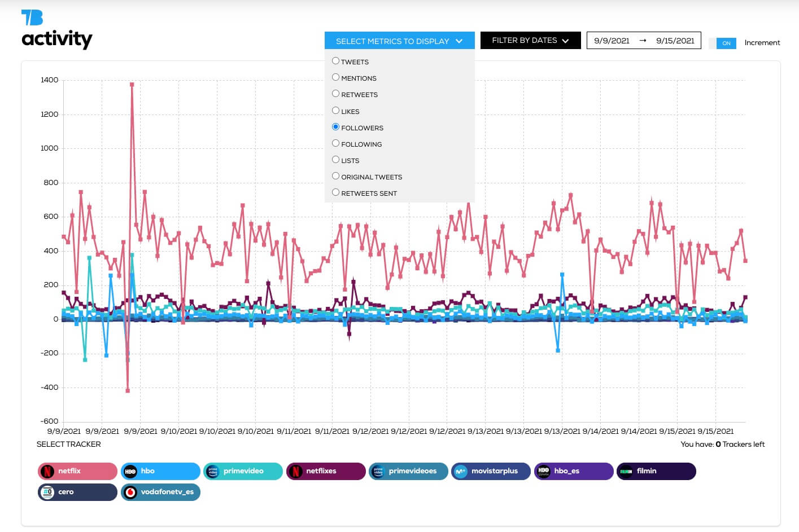
Task: Click the 'SELECT TRACKER' label
Action: tap(69, 444)
